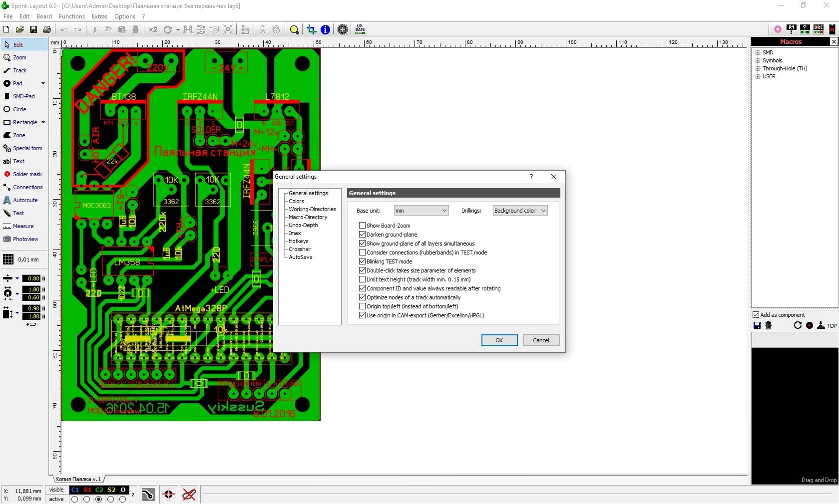The image size is (839, 504).
Task: Click the Open file folder icon
Action: (x=20, y=29)
